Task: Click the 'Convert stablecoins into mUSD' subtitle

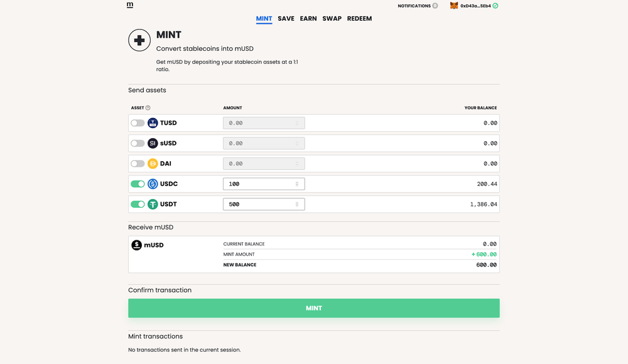Action: tap(205, 48)
